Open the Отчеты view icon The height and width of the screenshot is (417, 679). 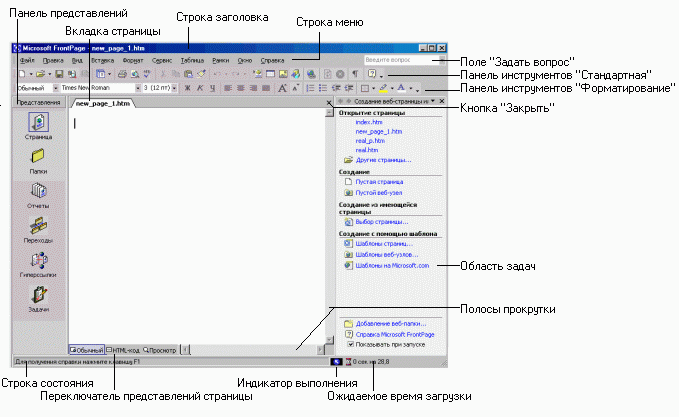coord(38,195)
